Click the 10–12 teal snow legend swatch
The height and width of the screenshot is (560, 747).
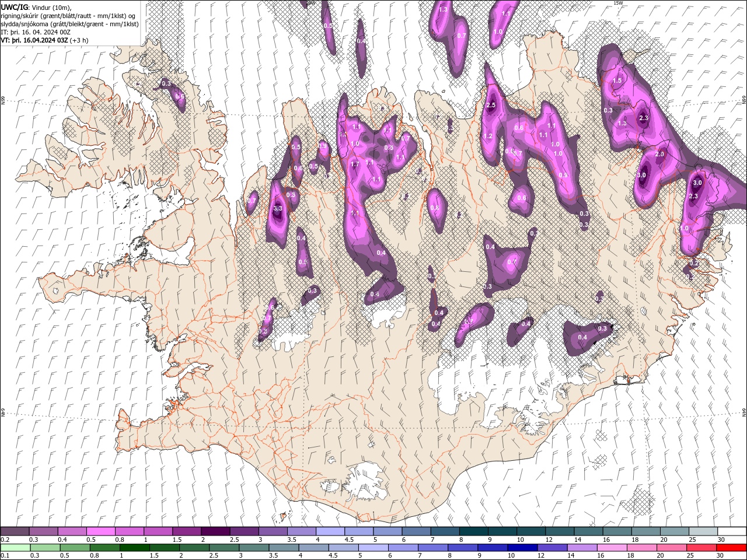point(531,531)
